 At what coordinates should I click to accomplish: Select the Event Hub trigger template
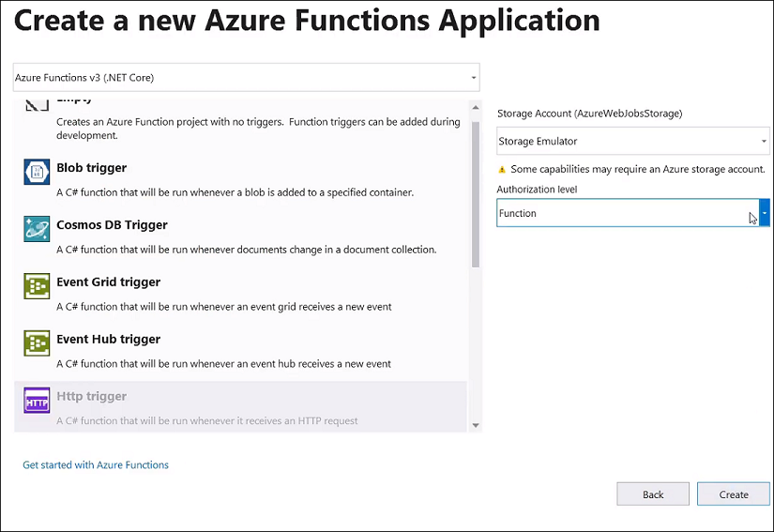240,350
